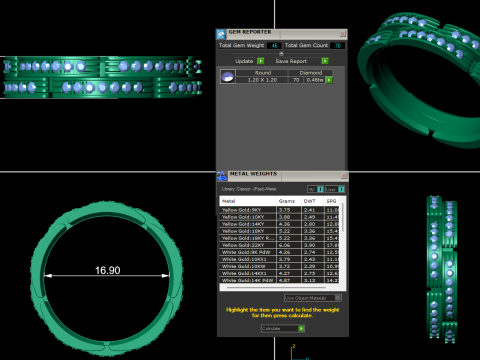480x360 pixels.
Task: Click the Calculate button label
Action: (271, 328)
